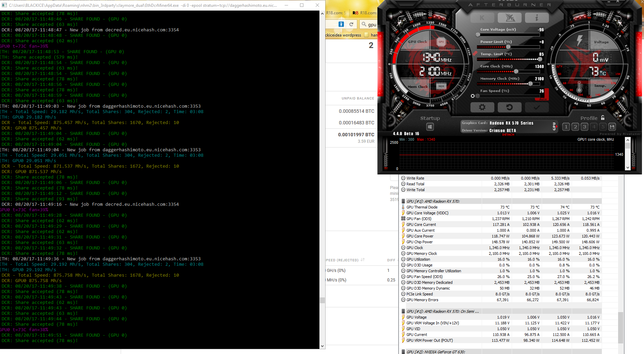This screenshot has height=354, width=644.
Task: Open the ckiceidea wordpress bookmark
Action: pos(343,35)
